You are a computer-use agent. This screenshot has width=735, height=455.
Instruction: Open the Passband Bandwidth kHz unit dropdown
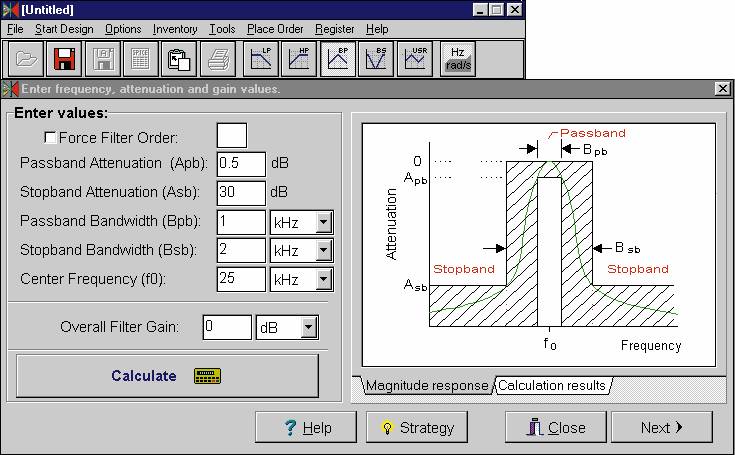(x=322, y=222)
